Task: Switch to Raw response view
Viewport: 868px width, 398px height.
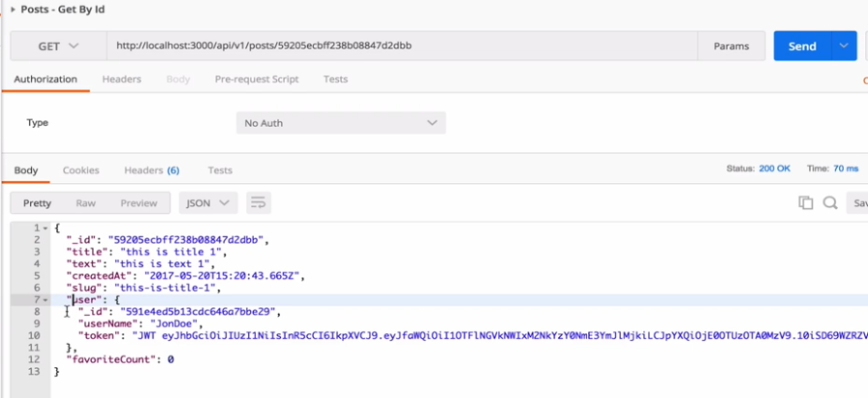Action: click(x=86, y=202)
